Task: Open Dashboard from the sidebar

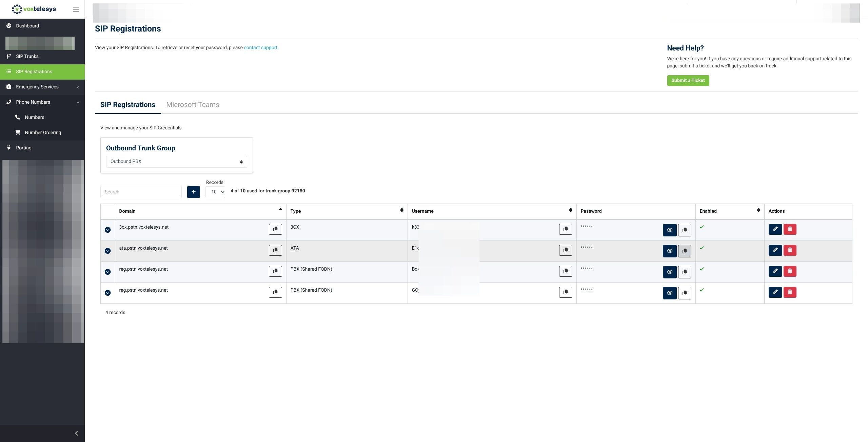Action: click(x=42, y=26)
